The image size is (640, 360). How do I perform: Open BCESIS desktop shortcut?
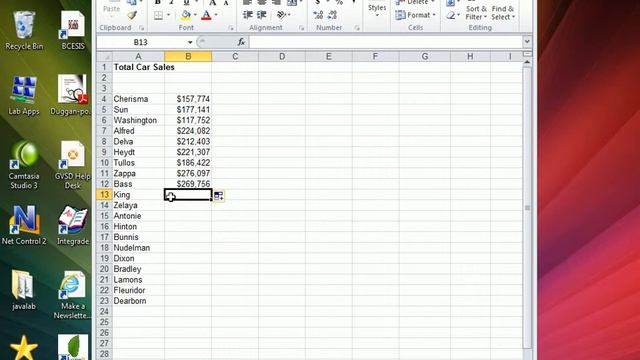[73, 31]
